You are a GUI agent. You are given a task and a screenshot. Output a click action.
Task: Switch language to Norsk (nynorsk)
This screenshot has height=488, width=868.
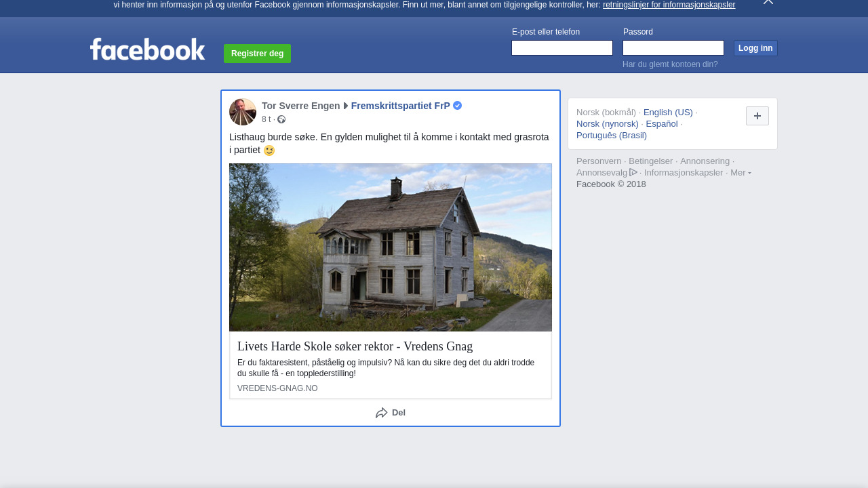[608, 124]
